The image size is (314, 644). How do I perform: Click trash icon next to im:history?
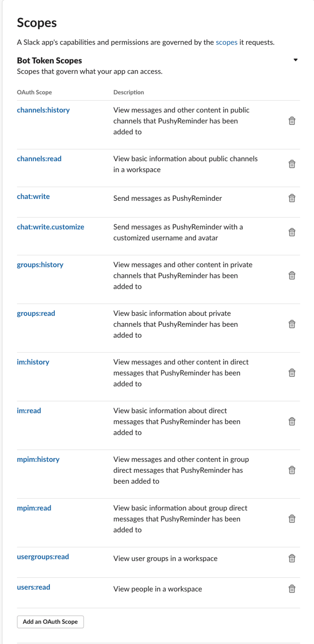pyautogui.click(x=292, y=373)
